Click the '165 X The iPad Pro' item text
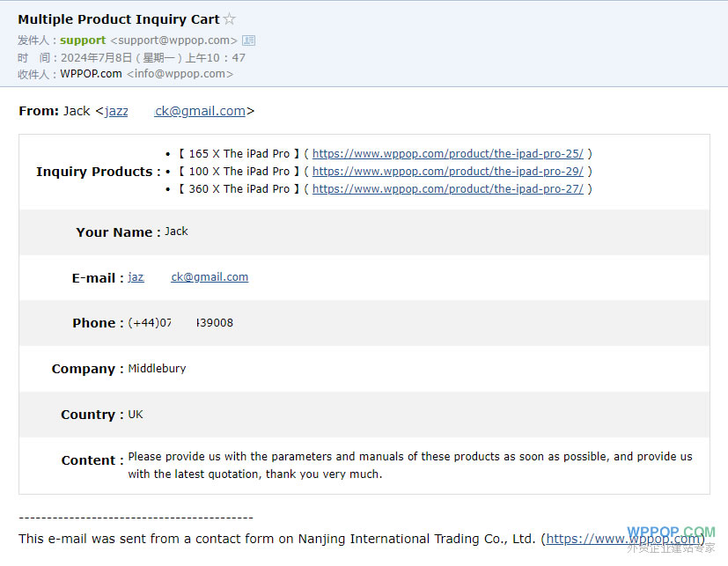 (x=239, y=154)
